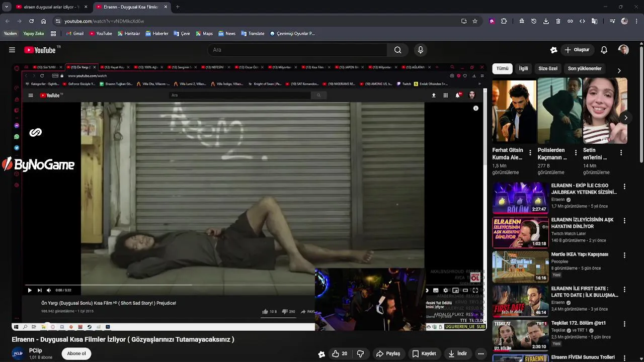Viewport: 644px width, 362px height.
Task: Open the Haritalar bookmark
Action: (x=129, y=34)
